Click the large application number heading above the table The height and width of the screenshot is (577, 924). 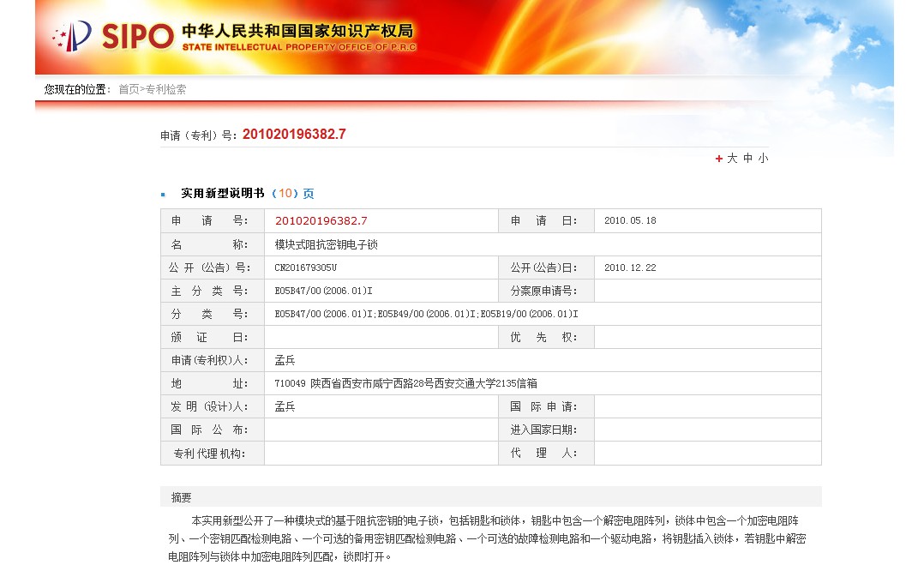click(294, 134)
